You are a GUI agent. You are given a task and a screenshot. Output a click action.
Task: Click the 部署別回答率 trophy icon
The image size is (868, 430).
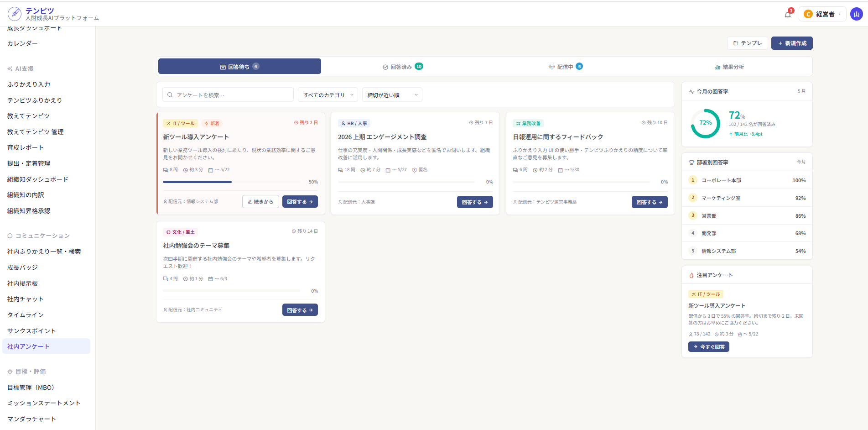(691, 163)
